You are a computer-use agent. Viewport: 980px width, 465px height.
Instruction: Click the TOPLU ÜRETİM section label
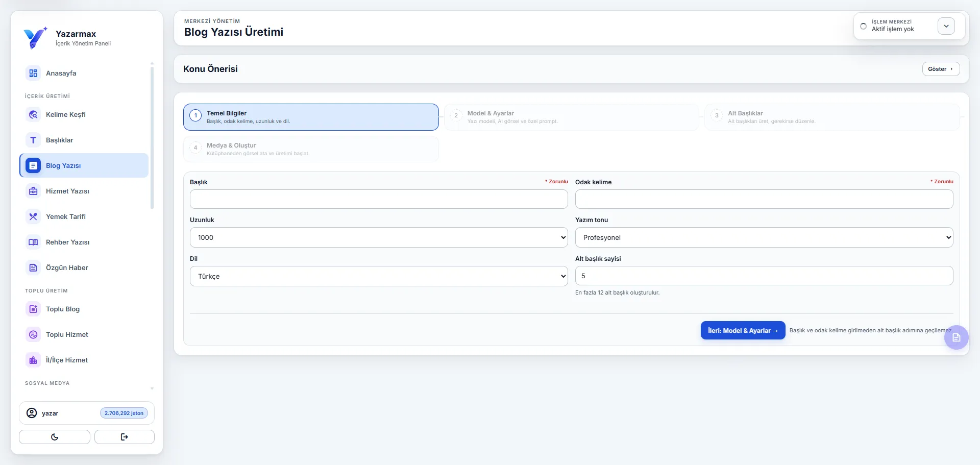[x=46, y=290]
